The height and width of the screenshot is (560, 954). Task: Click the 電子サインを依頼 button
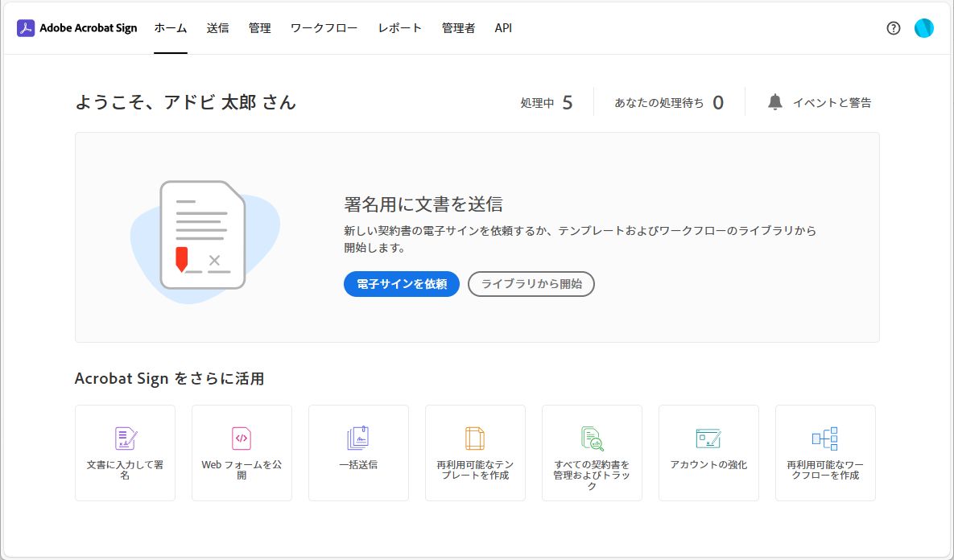[x=402, y=284]
